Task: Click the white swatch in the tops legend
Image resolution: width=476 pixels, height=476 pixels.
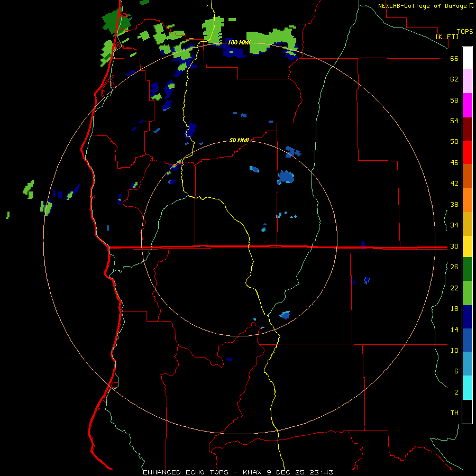Action: coord(467,58)
